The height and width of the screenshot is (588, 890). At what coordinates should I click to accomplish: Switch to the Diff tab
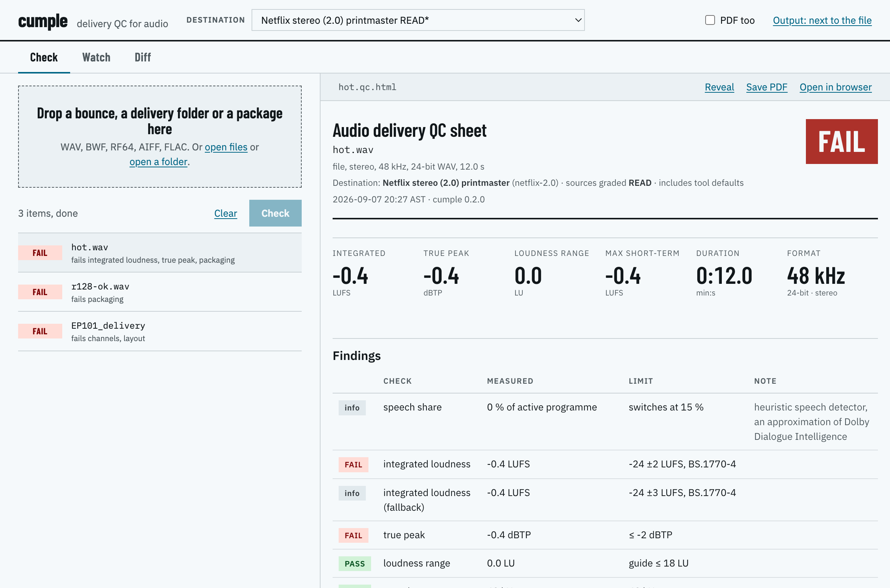tap(143, 57)
